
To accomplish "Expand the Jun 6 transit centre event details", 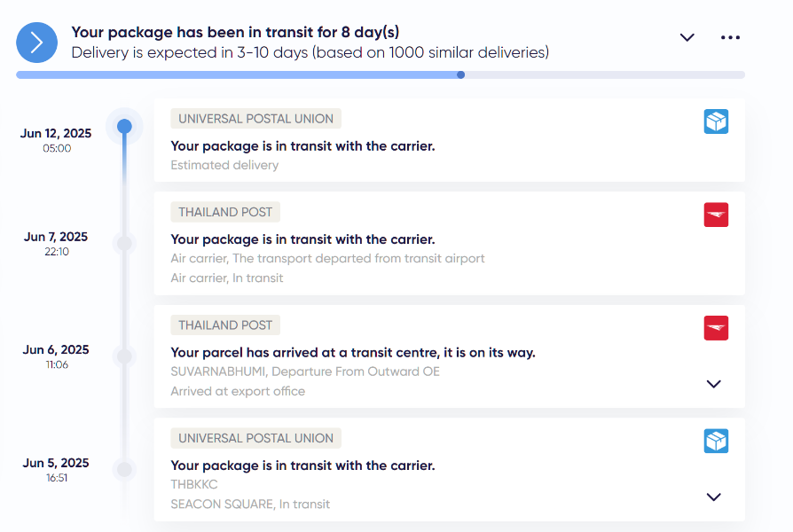I will (x=713, y=384).
